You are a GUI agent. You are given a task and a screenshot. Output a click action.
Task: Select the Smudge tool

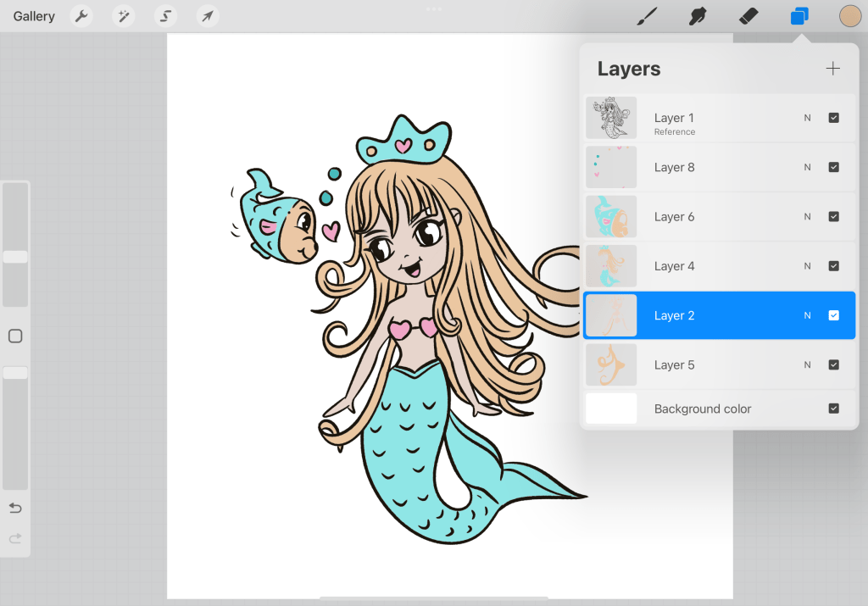tap(698, 16)
